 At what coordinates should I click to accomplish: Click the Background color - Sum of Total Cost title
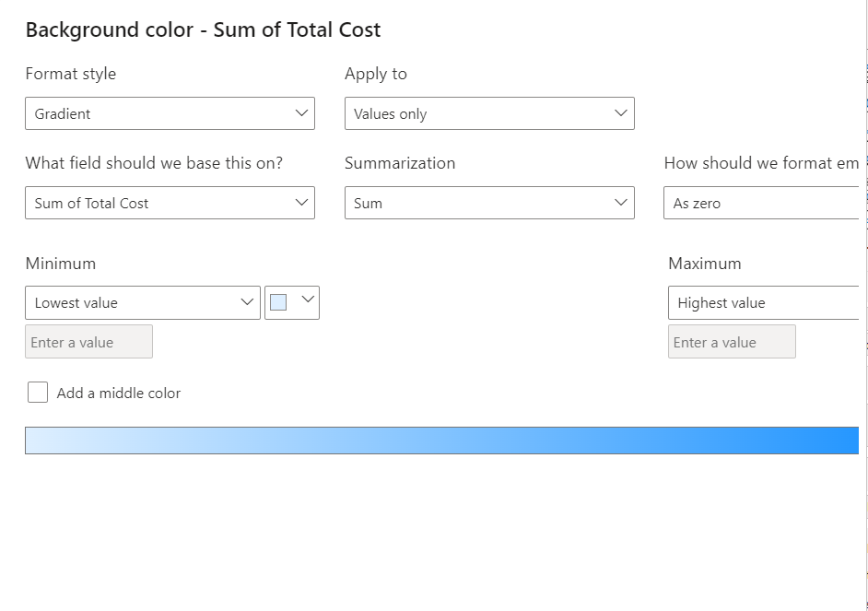point(203,29)
